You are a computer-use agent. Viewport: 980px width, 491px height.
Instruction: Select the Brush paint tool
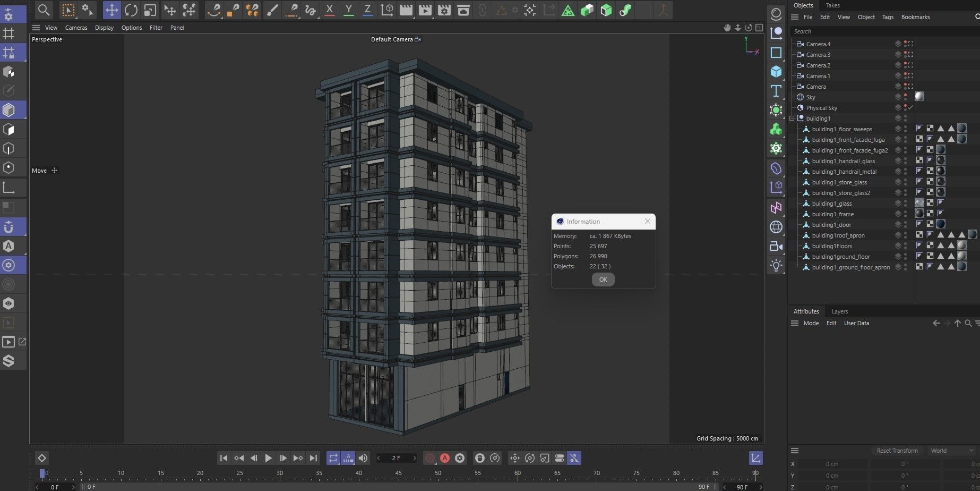pyautogui.click(x=272, y=10)
